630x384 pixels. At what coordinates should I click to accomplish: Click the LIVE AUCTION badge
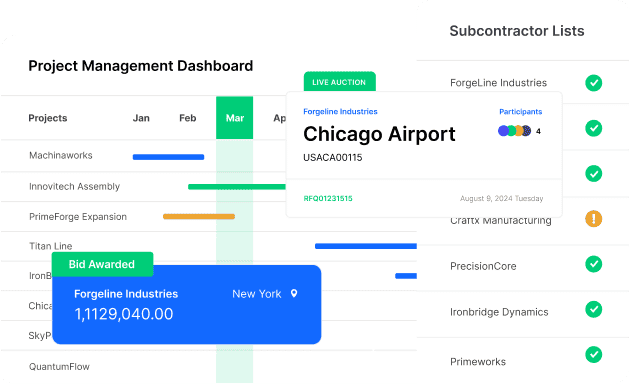[340, 82]
